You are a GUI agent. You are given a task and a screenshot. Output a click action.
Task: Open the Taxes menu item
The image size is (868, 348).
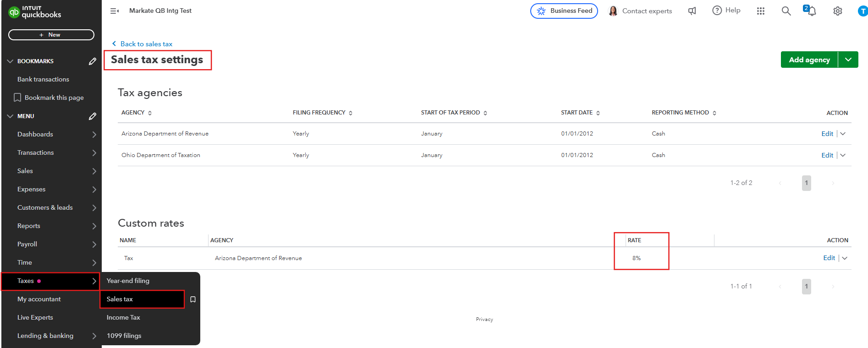[50, 281]
